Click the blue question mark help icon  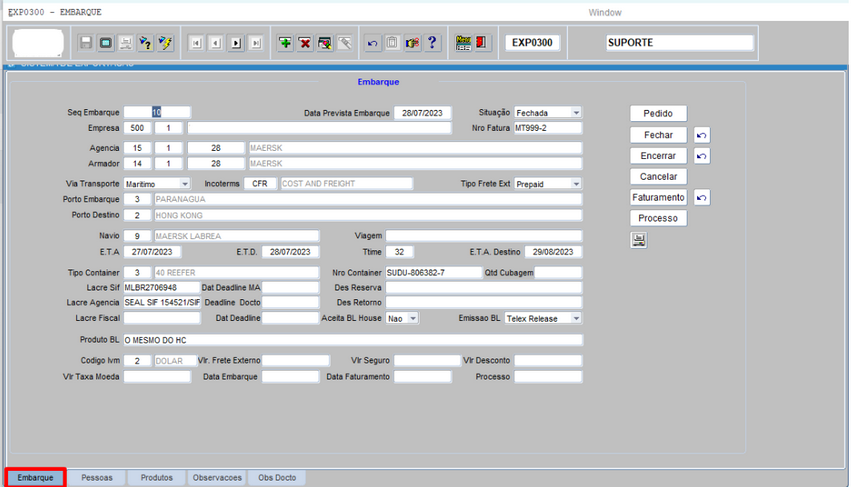(432, 43)
